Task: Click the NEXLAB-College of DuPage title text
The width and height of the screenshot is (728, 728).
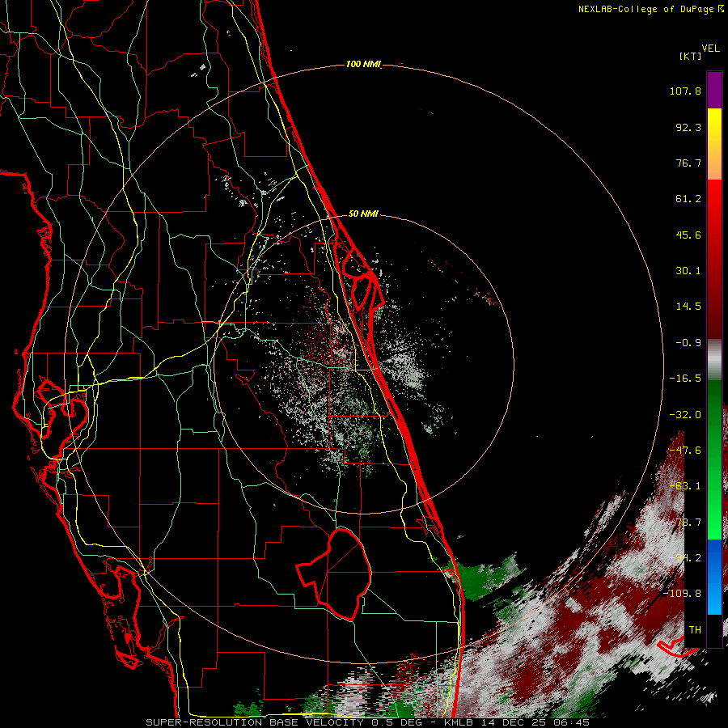Action: (x=650, y=9)
